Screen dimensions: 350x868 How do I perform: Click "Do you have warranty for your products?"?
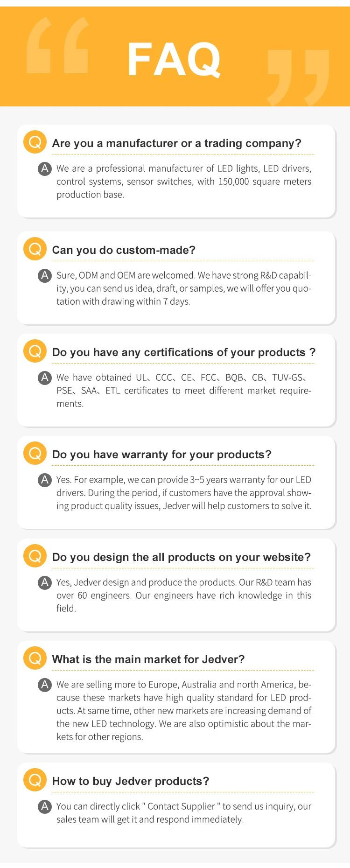(x=161, y=455)
